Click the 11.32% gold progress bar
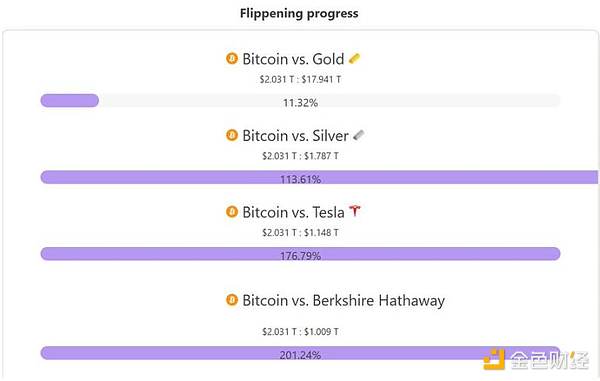 pos(300,101)
